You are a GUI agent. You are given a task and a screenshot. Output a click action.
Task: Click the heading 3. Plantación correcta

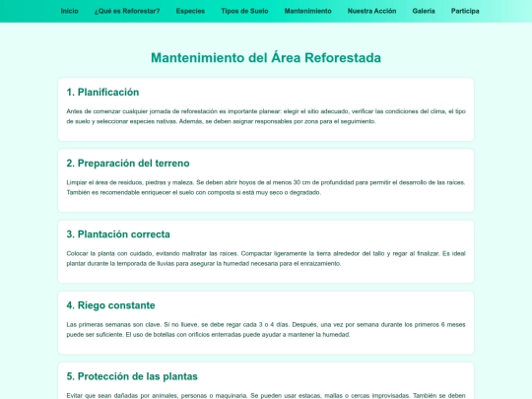[118, 234]
